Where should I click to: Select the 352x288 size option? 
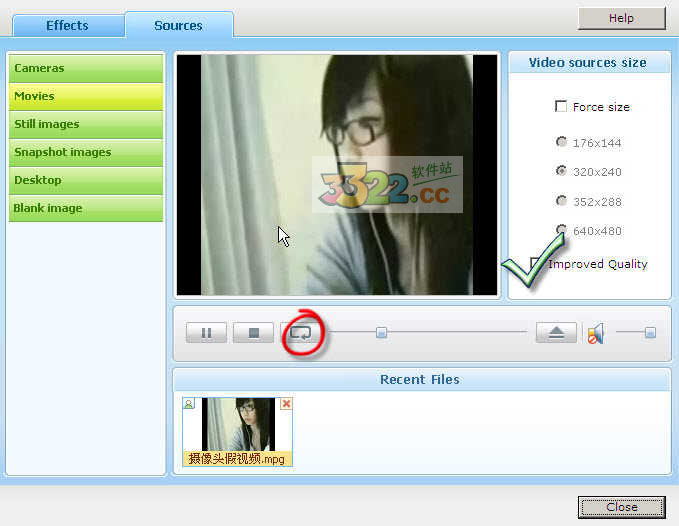click(x=561, y=201)
